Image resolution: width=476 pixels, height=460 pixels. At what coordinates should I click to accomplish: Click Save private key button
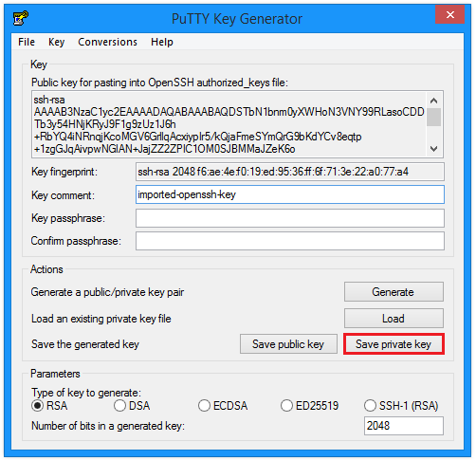click(x=394, y=344)
